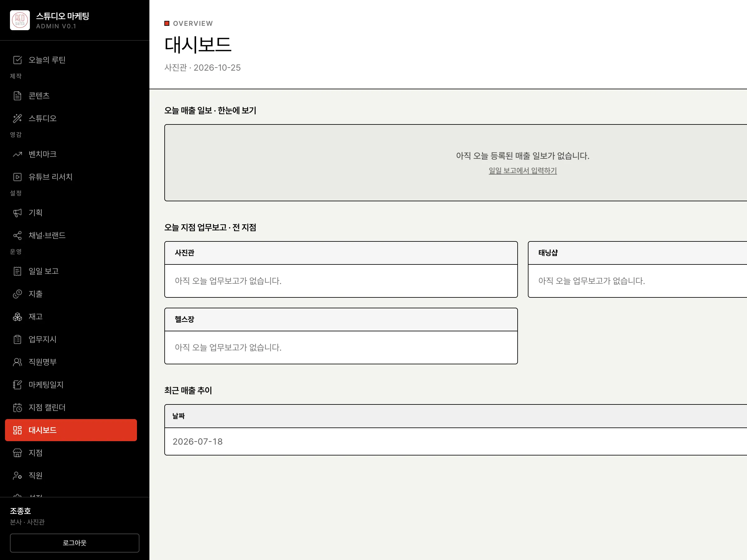Click the 태닝샵 report card header
Image resolution: width=747 pixels, height=560 pixels.
coord(637,253)
